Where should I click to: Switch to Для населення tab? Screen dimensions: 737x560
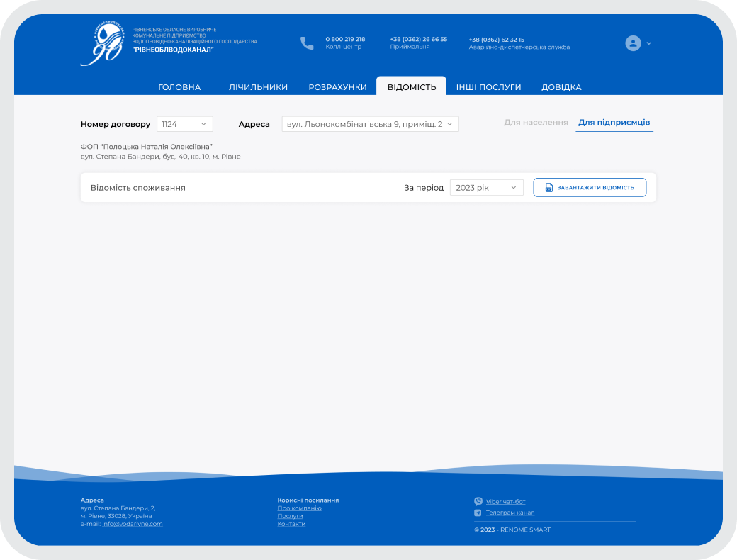[536, 122]
